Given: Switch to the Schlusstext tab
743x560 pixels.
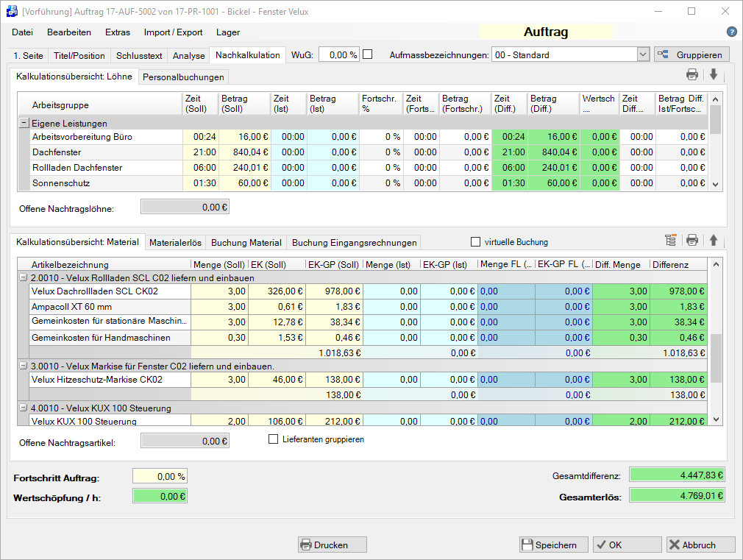Looking at the screenshot, I should click(139, 55).
